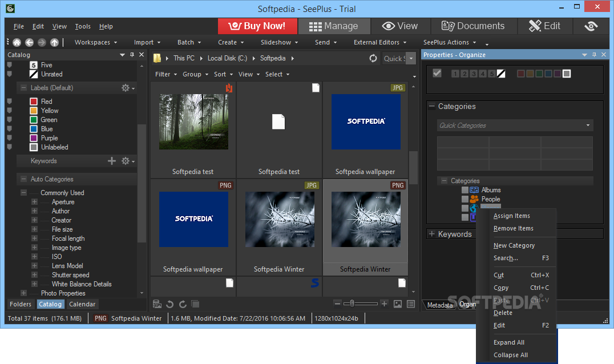Switch to the Calendar tab

click(x=82, y=304)
